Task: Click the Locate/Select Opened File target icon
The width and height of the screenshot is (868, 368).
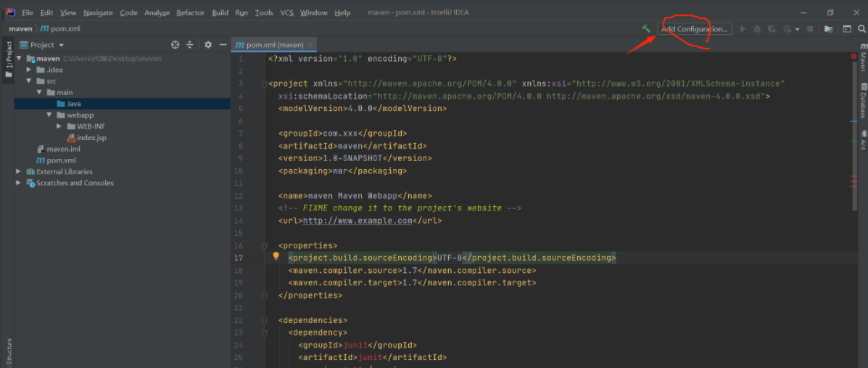Action: [175, 45]
